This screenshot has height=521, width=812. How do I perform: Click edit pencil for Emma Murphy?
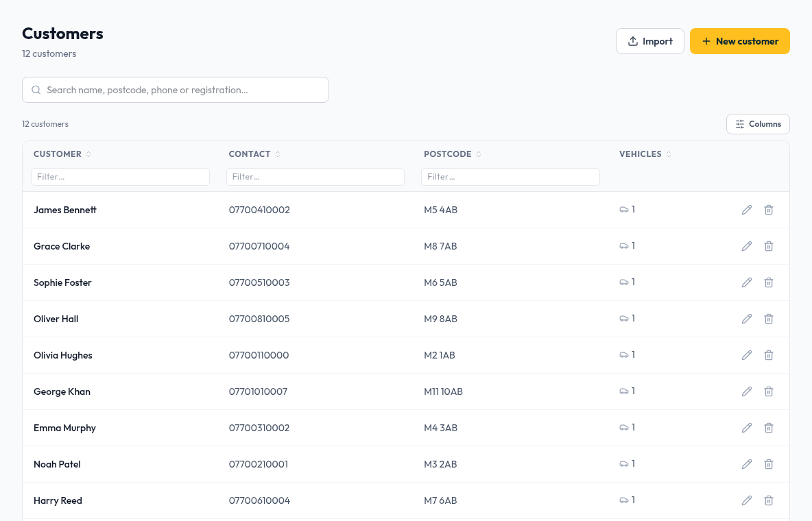click(746, 427)
